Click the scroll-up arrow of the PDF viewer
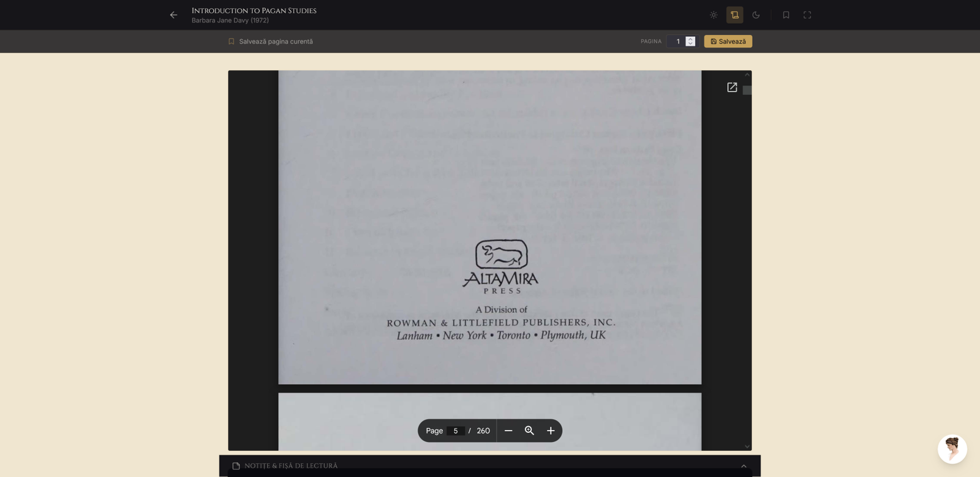Screen dimensions: 980x477 click(x=747, y=75)
